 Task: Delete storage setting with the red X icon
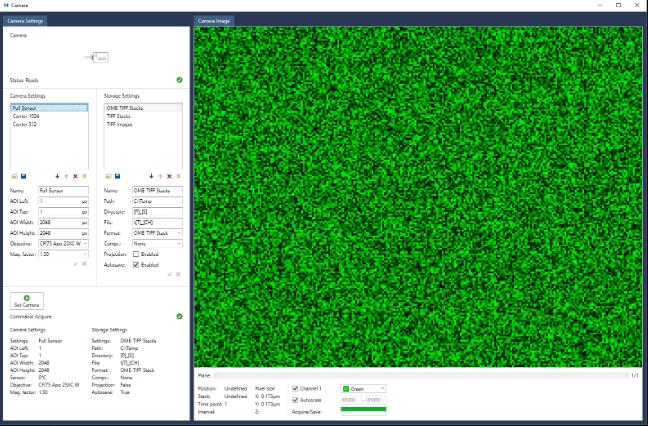coord(169,175)
